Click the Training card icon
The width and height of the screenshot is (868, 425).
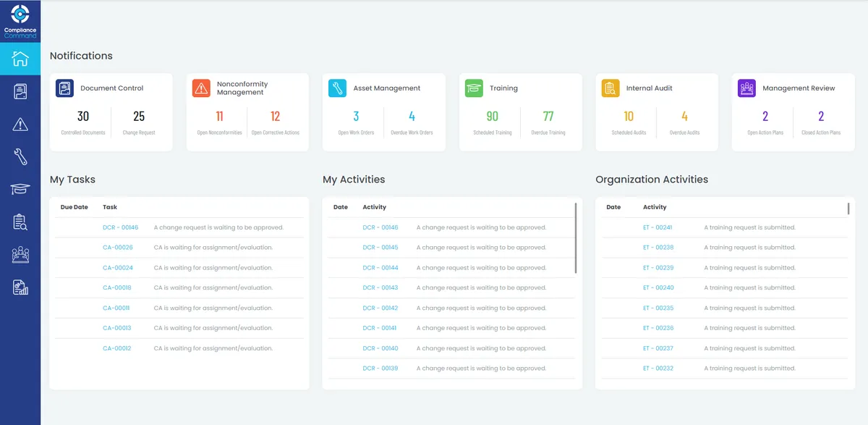click(474, 88)
